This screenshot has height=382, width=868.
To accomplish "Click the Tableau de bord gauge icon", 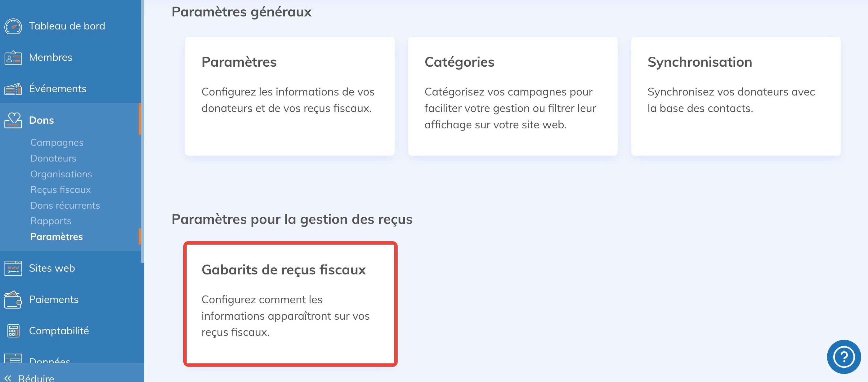I will tap(13, 26).
